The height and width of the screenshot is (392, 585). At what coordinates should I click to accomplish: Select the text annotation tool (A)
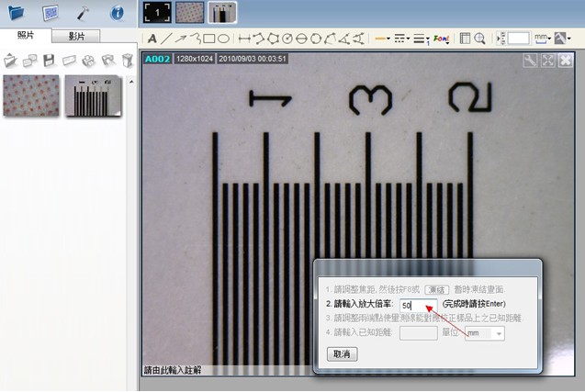click(x=152, y=39)
